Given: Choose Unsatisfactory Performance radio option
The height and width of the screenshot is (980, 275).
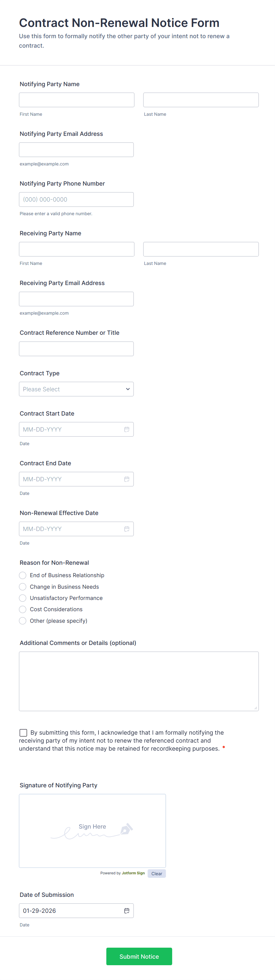Looking at the screenshot, I should pyautogui.click(x=23, y=598).
